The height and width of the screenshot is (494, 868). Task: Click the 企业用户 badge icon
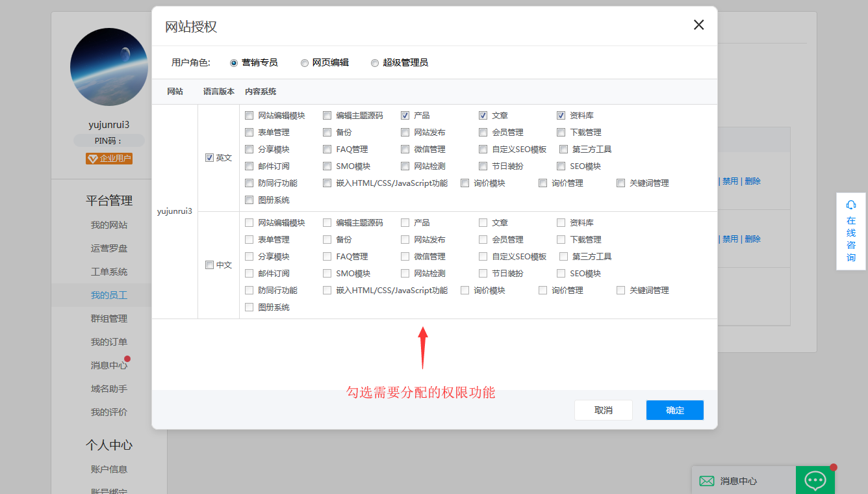92,159
